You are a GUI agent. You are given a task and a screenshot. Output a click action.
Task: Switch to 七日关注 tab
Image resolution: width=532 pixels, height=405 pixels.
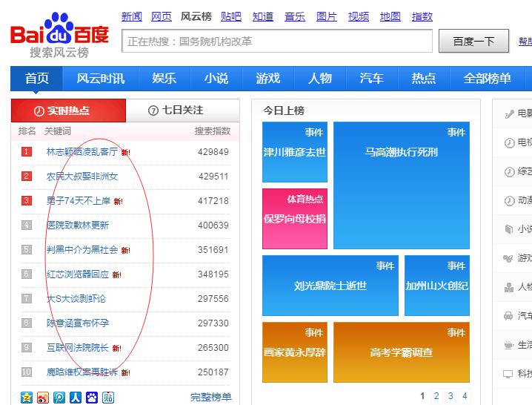[182, 111]
